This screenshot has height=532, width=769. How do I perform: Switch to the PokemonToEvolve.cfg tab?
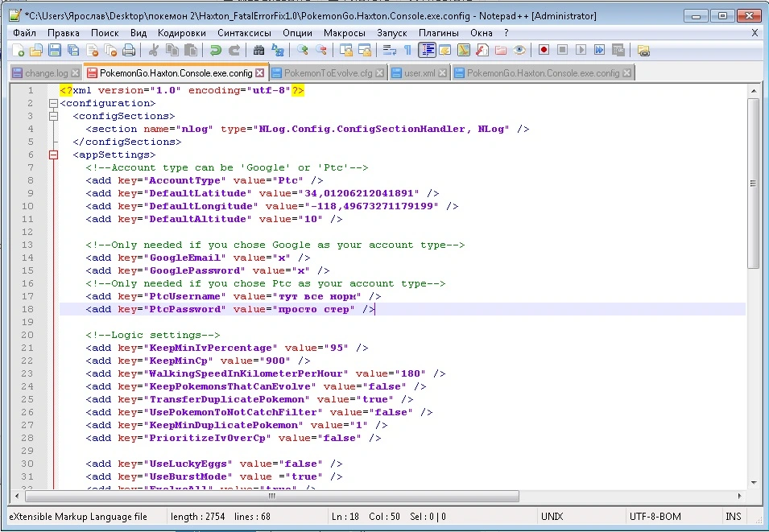[x=328, y=73]
